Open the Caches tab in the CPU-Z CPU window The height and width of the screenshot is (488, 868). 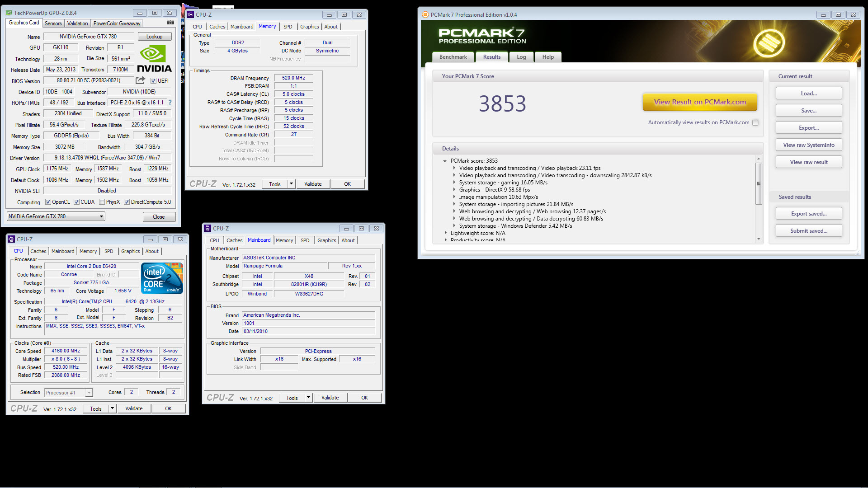pyautogui.click(x=38, y=251)
